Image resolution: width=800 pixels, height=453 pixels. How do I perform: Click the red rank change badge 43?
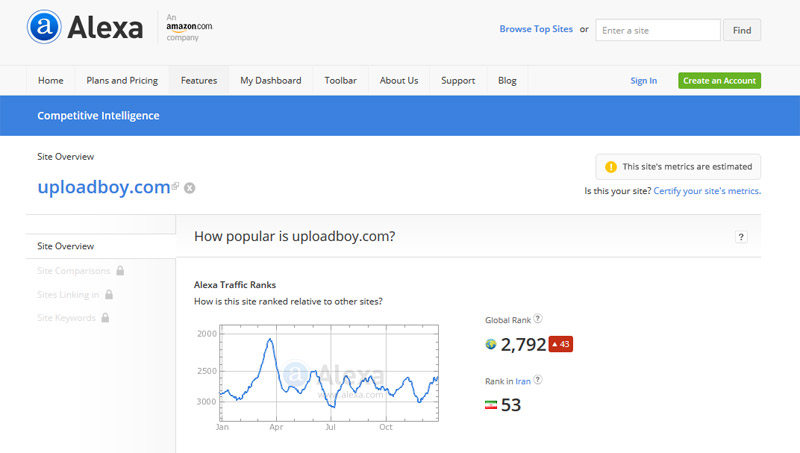coord(561,344)
